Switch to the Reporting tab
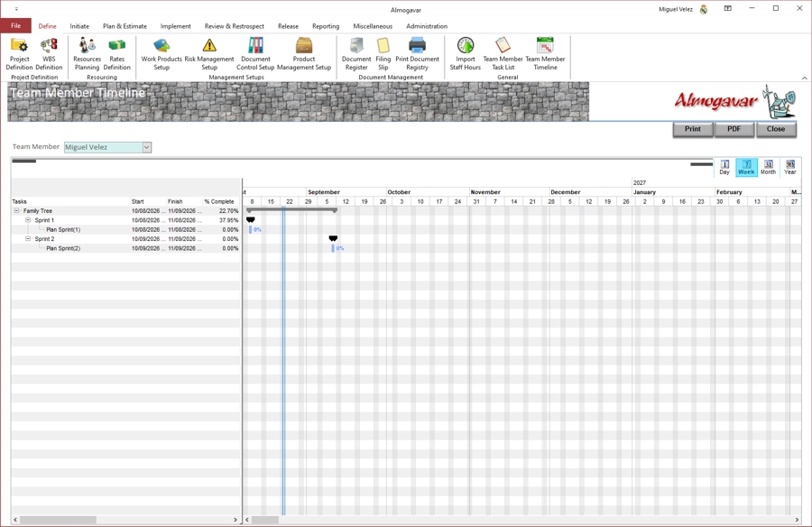This screenshot has height=527, width=812. click(x=326, y=26)
